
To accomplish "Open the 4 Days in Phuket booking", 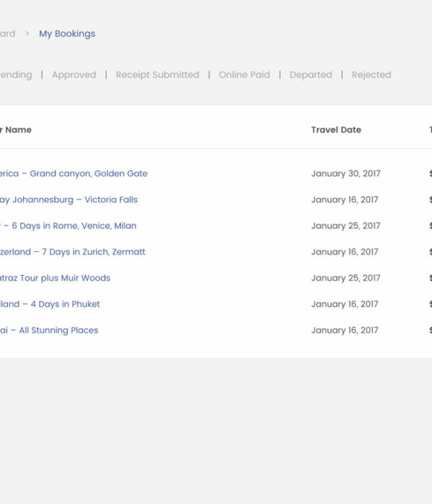I will 50,305.
